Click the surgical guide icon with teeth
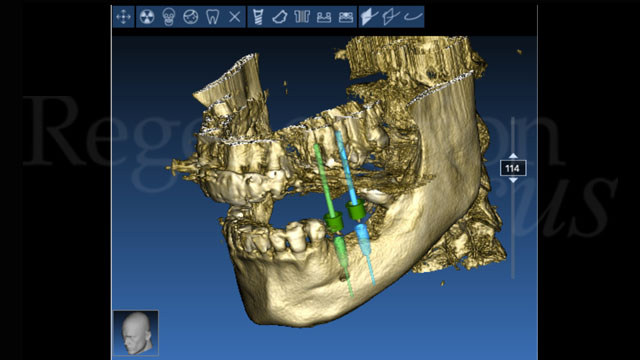Viewport: 640px width, 360px height. coord(324,17)
